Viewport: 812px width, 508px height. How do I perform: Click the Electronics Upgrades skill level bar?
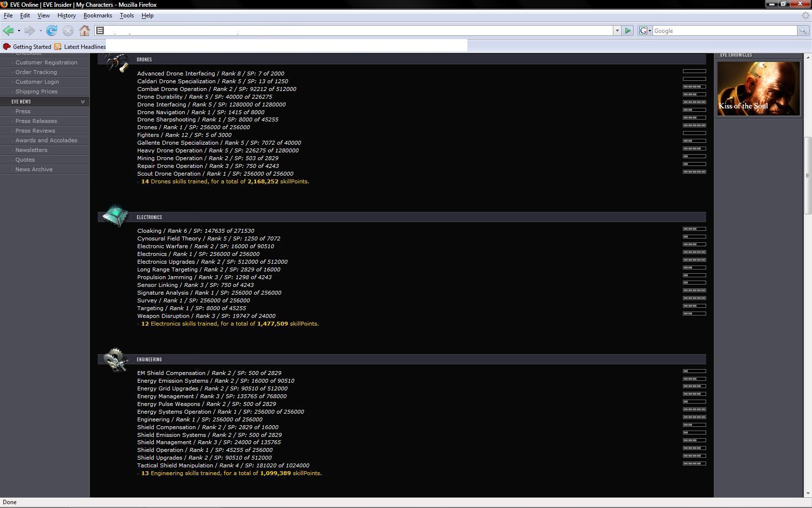pos(695,260)
